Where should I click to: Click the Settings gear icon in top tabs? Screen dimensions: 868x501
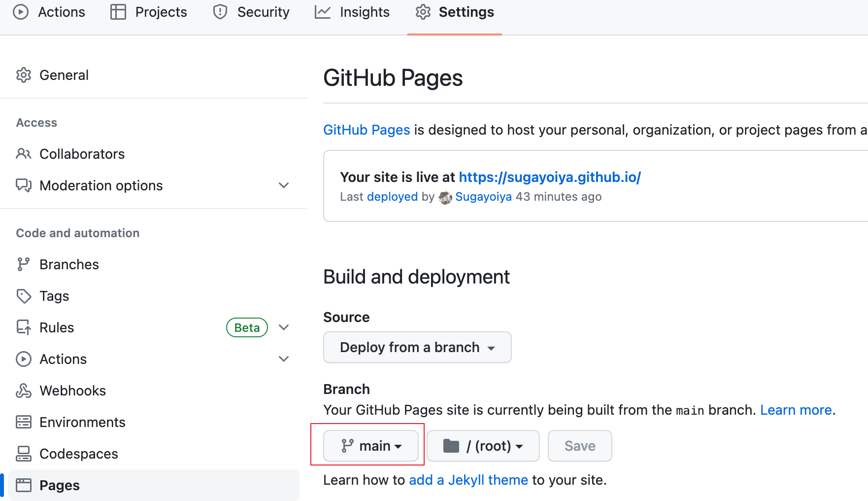point(423,12)
